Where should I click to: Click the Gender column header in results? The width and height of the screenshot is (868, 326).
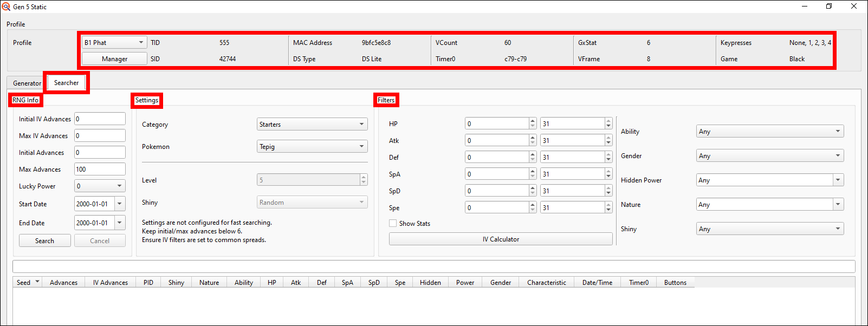point(501,282)
